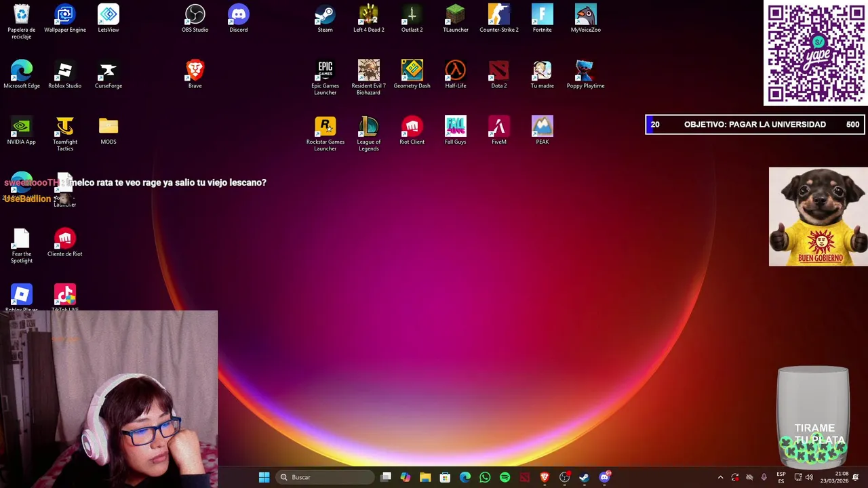Select Rockstar Games Launcher icon
Image resolution: width=868 pixels, height=488 pixels.
[325, 134]
